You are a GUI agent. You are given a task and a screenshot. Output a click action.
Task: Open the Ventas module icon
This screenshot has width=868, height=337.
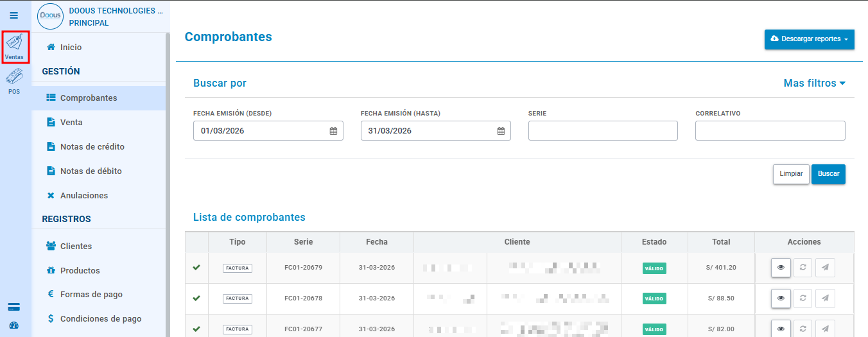point(15,47)
